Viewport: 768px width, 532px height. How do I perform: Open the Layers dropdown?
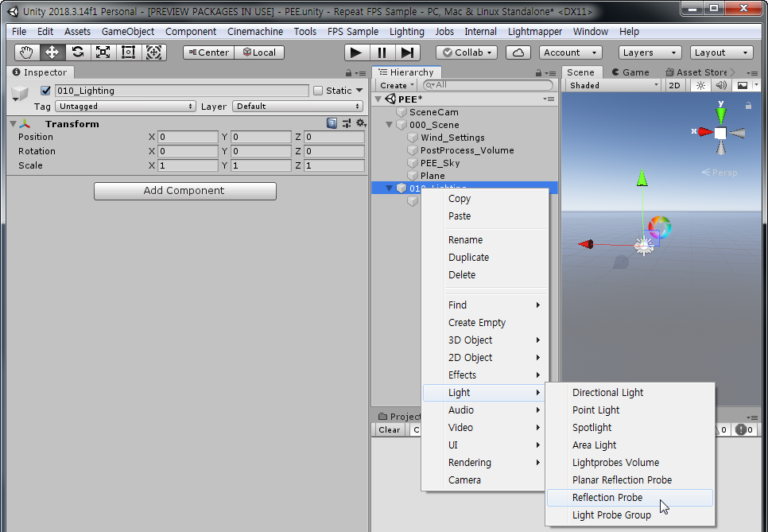(x=650, y=52)
